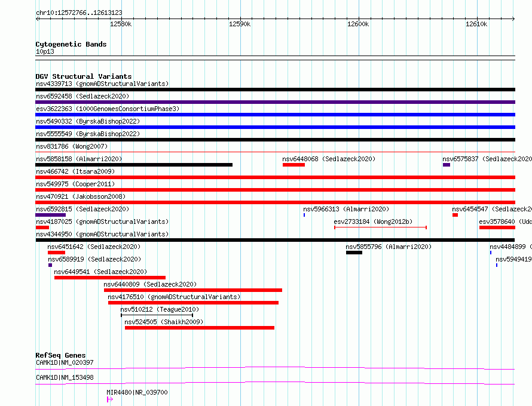Open nsv4176510 gnomADStructuralVariants label

[x=174, y=297]
